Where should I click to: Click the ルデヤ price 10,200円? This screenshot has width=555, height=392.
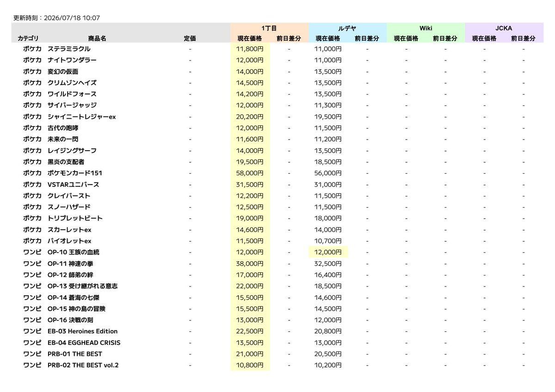tap(328, 365)
